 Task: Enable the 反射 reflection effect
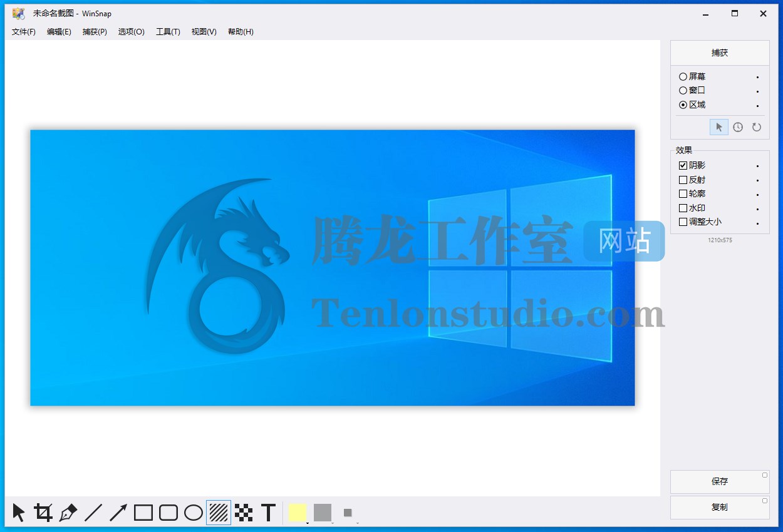coord(692,180)
